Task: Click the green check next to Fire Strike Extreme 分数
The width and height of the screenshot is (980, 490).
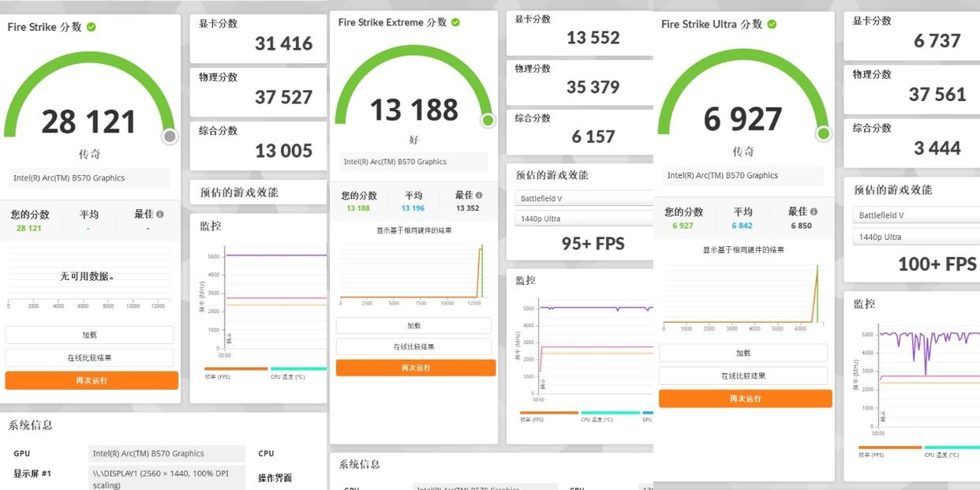Action: click(x=456, y=22)
